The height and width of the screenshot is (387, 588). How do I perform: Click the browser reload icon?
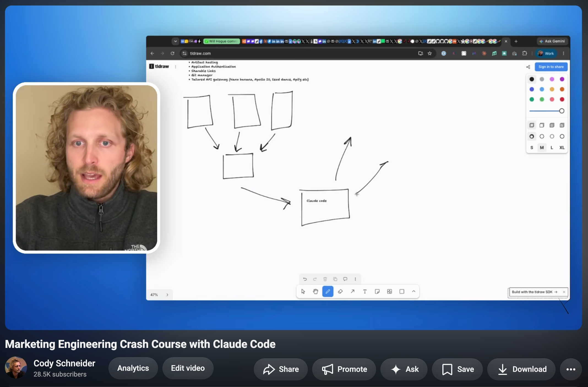point(173,53)
